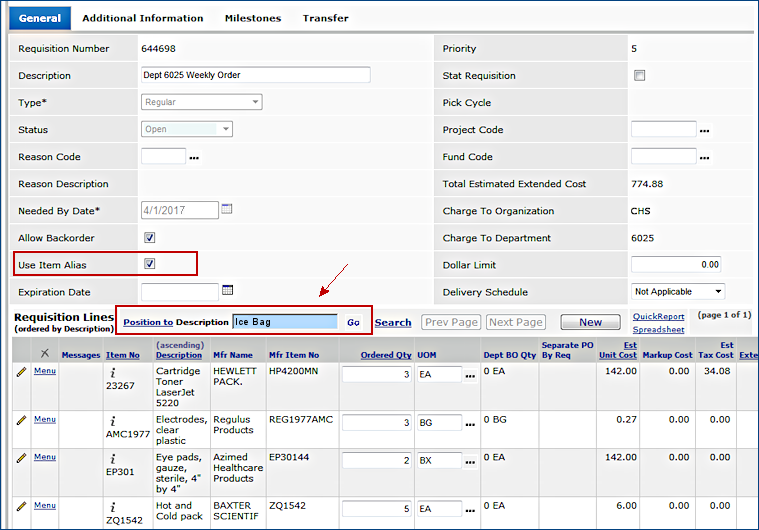Expand the Delivery Schedule dropdown

(x=677, y=292)
